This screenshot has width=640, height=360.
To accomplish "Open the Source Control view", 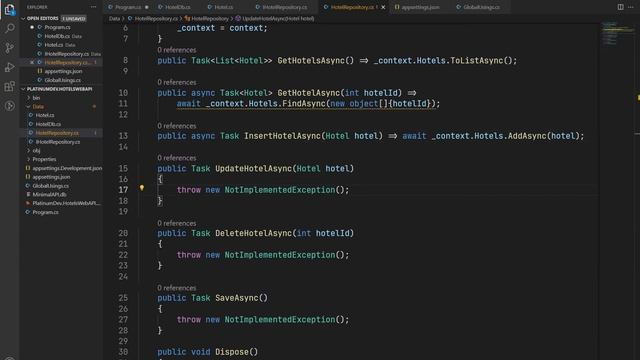I will click(10, 48).
